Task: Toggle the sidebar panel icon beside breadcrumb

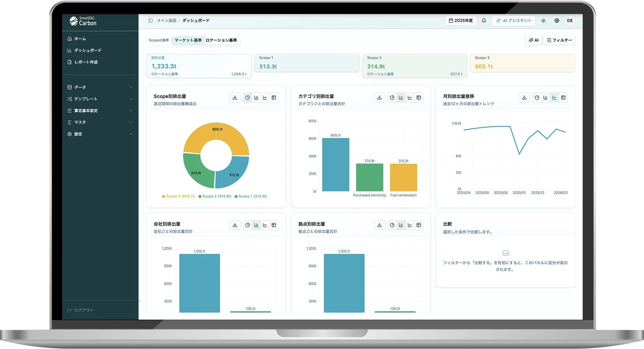Action: pos(150,21)
